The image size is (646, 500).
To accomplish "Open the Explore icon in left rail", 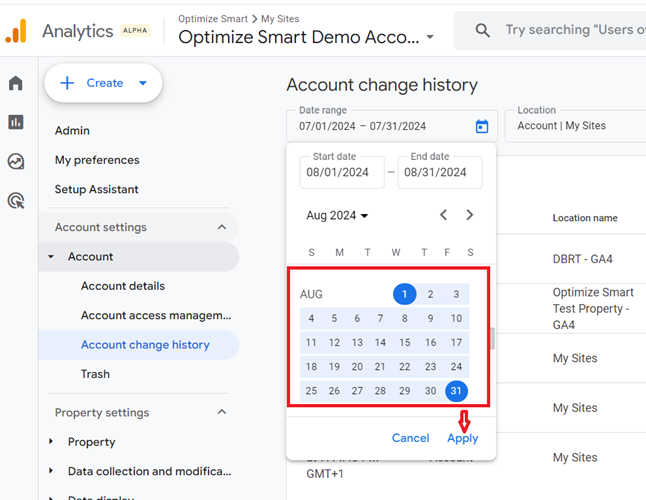I will pyautogui.click(x=16, y=161).
